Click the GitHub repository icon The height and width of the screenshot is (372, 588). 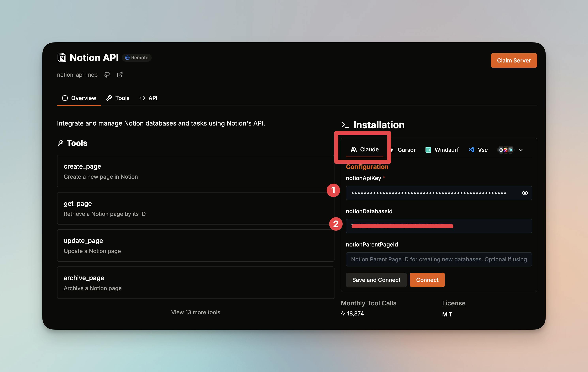[x=107, y=75]
